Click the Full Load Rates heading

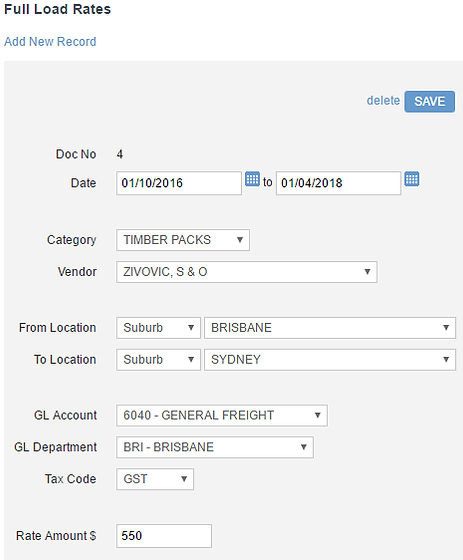click(x=58, y=9)
